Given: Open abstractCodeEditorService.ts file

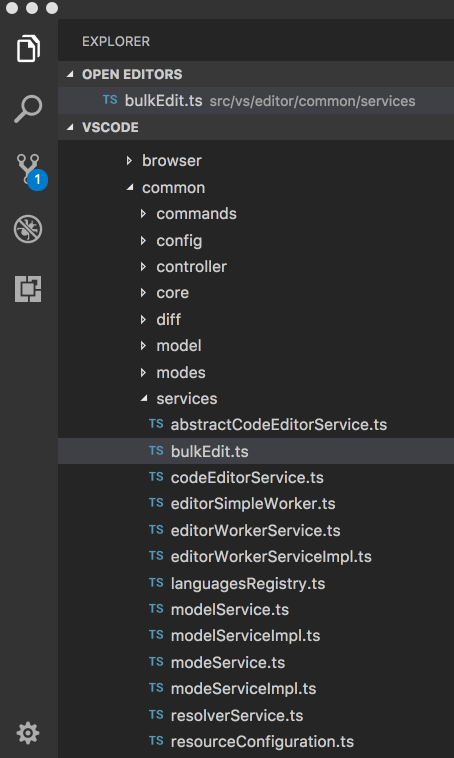Looking at the screenshot, I should [x=278, y=424].
